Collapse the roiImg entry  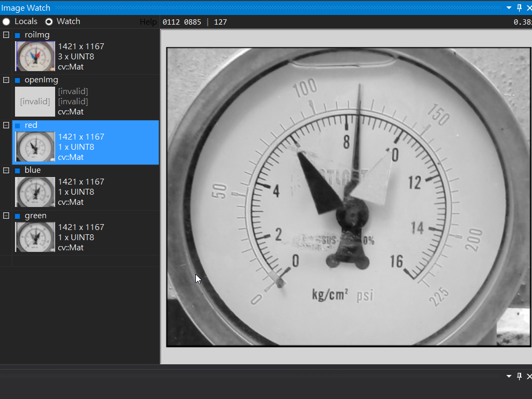[x=6, y=35]
